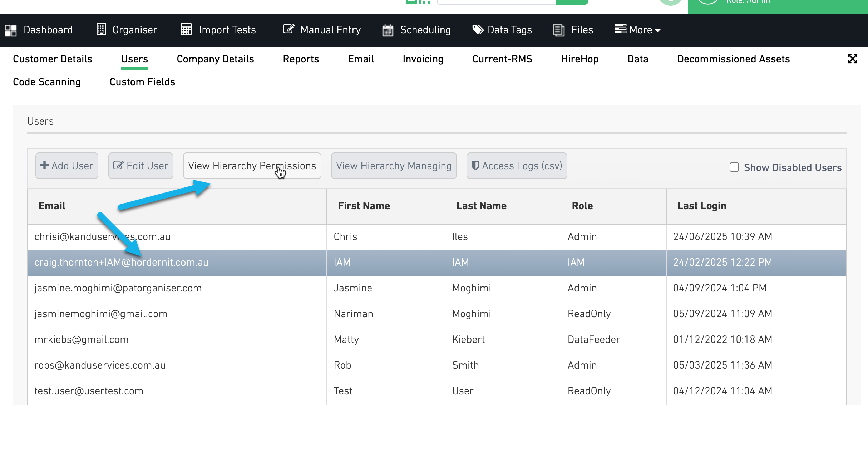The image size is (868, 450).
Task: Go to Dashboard in the navigation bar
Action: (48, 30)
